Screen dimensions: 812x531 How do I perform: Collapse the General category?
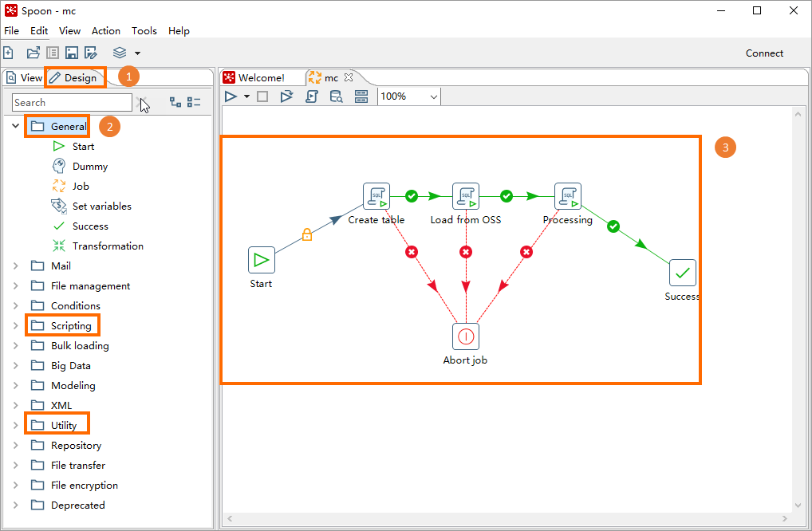14,126
